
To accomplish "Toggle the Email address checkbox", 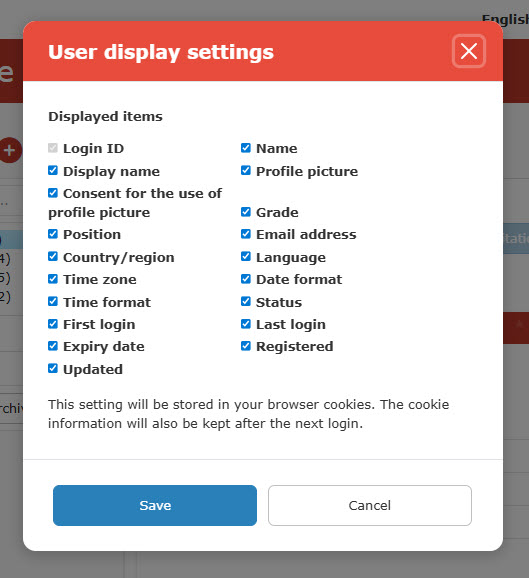I will (x=246, y=234).
